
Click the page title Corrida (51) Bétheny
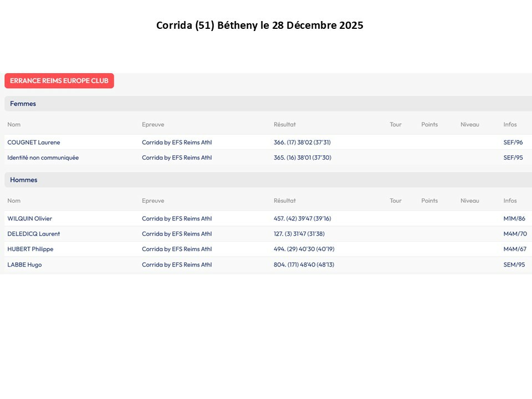click(x=259, y=25)
